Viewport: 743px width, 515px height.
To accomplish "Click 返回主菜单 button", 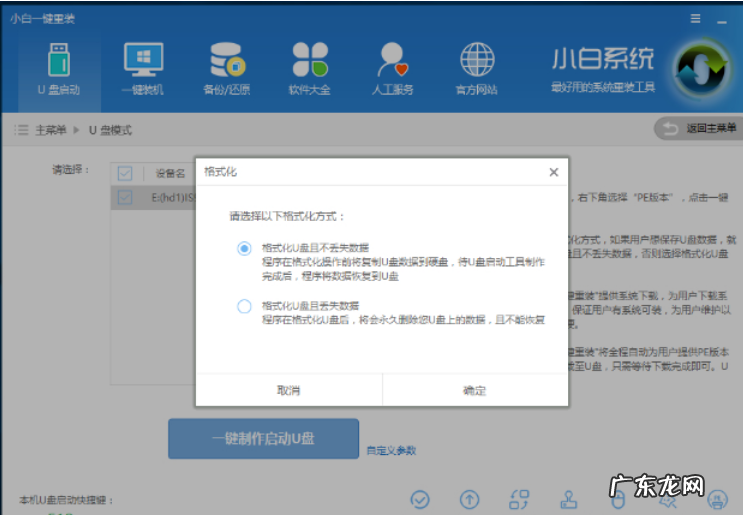I will click(x=698, y=128).
